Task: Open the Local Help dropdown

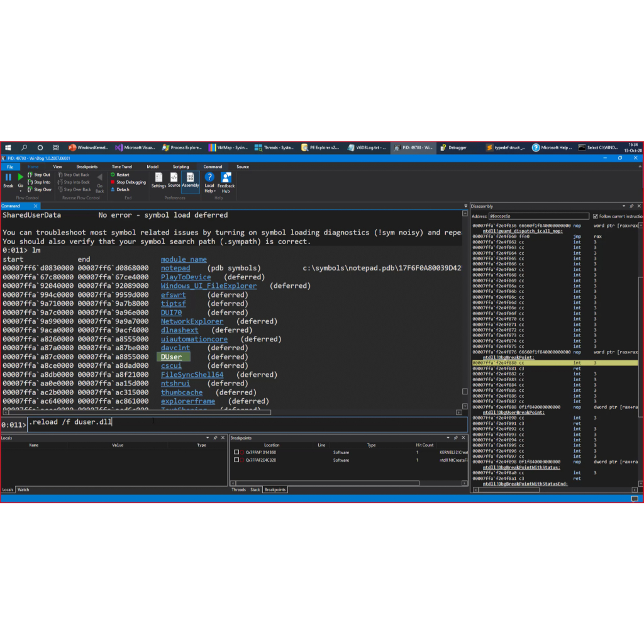Action: point(209,189)
